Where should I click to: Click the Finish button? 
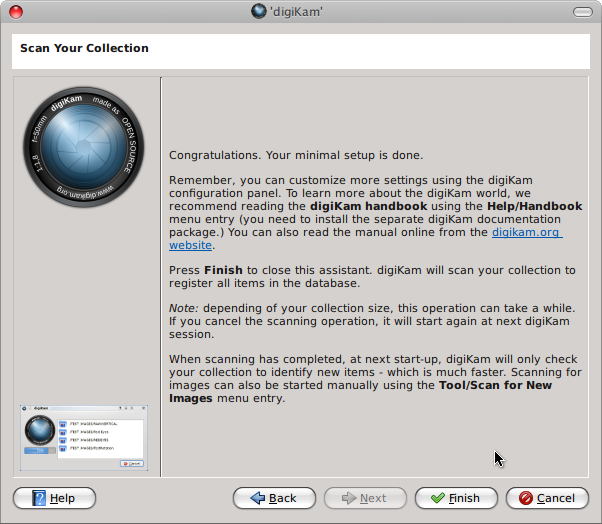(456, 498)
